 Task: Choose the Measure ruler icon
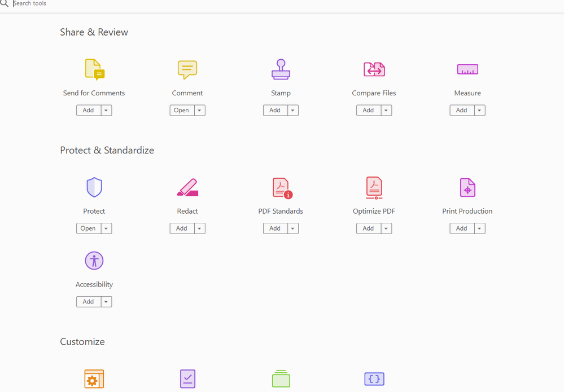467,69
